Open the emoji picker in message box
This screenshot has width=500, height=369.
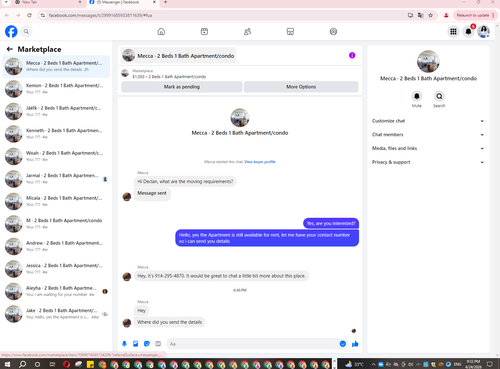click(343, 344)
